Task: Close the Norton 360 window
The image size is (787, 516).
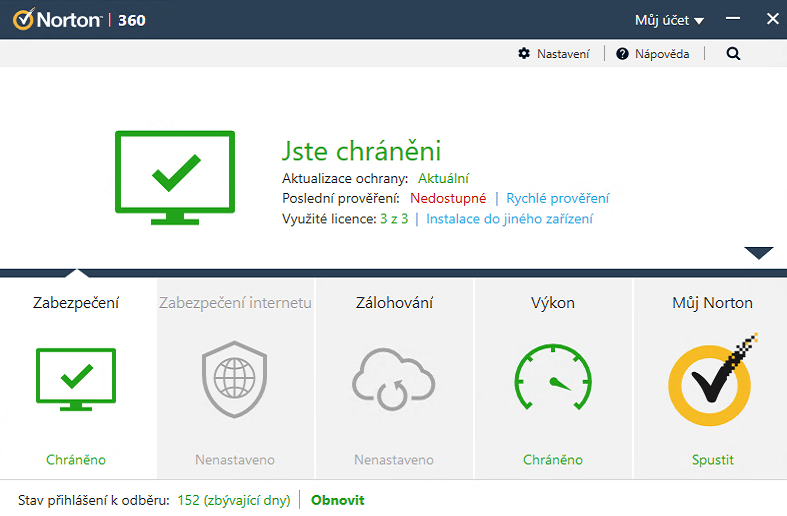Action: pyautogui.click(x=773, y=19)
